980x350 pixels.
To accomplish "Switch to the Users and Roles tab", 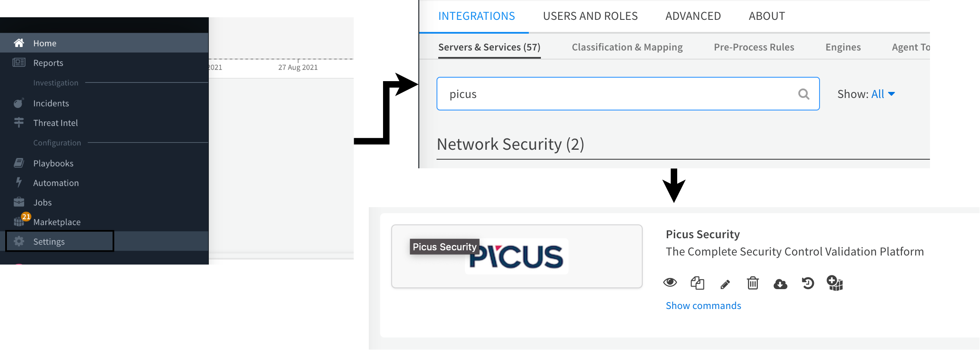I will pyautogui.click(x=590, y=16).
